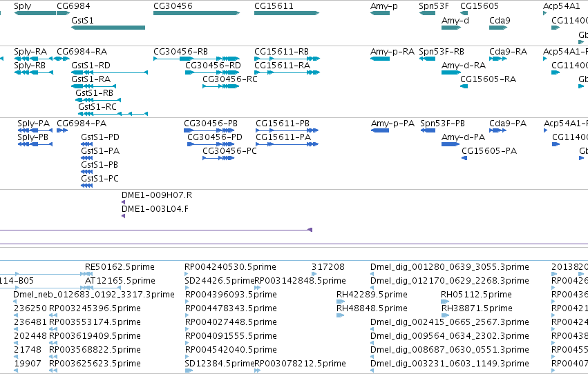Select the Sply gene bar
The height and width of the screenshot is (374, 588).
tap(35, 13)
